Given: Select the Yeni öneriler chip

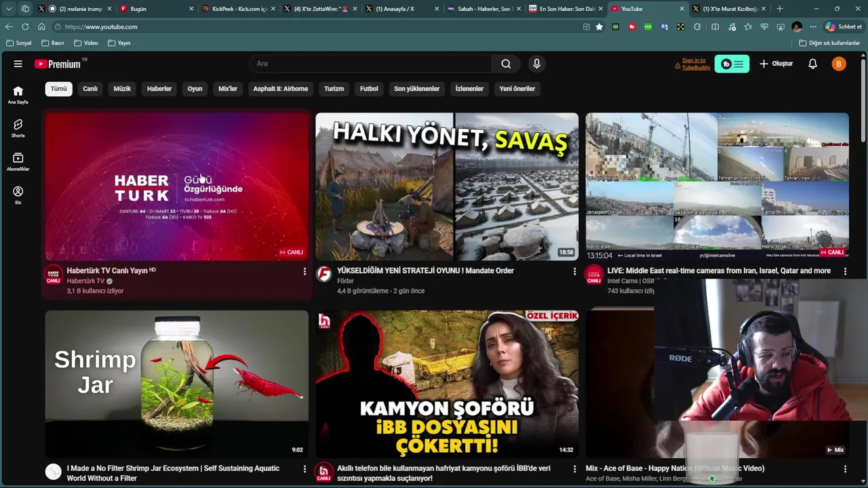Looking at the screenshot, I should coord(517,89).
